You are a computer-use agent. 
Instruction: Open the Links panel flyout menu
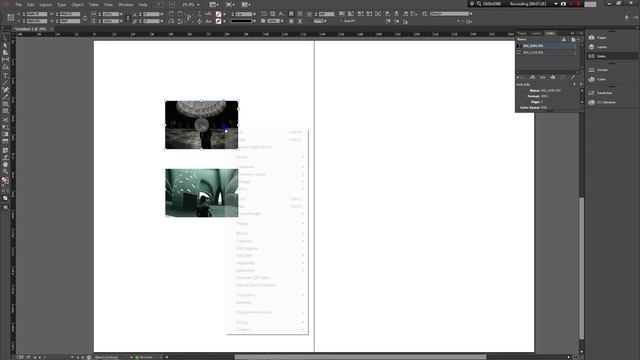coord(580,33)
